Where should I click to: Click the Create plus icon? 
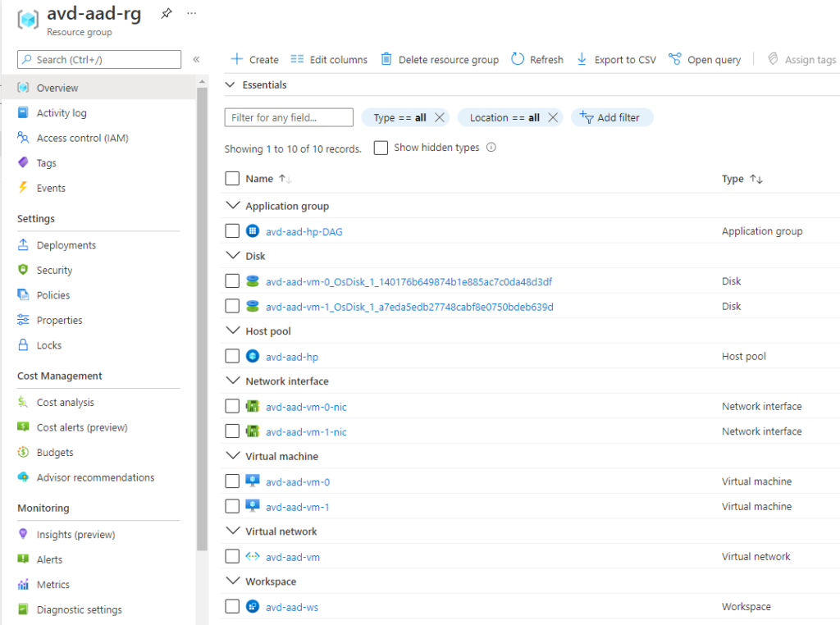(237, 59)
